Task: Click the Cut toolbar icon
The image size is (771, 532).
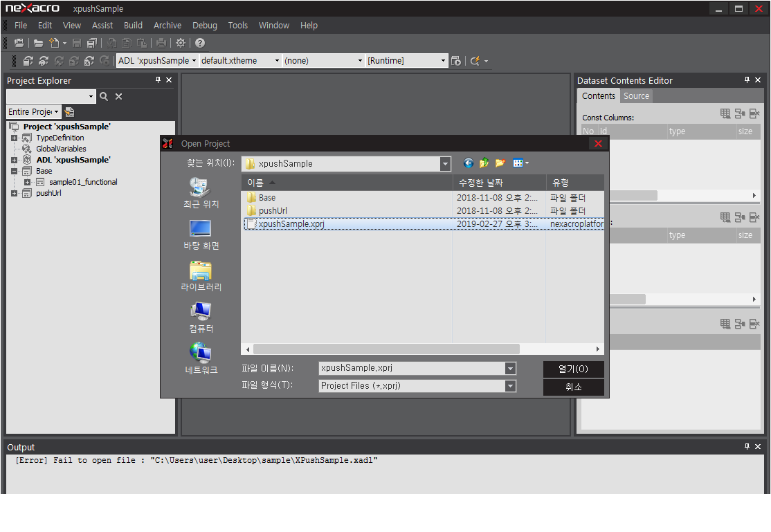Action: 111,44
